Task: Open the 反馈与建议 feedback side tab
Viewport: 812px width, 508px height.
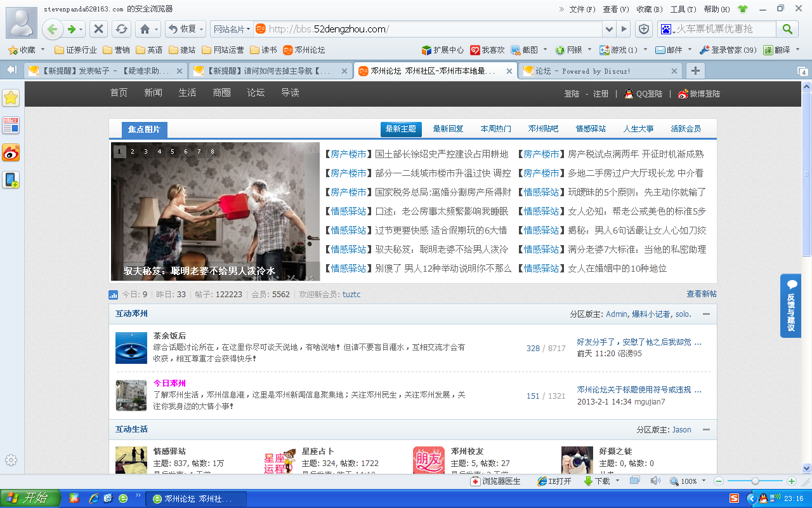Action: [790, 306]
